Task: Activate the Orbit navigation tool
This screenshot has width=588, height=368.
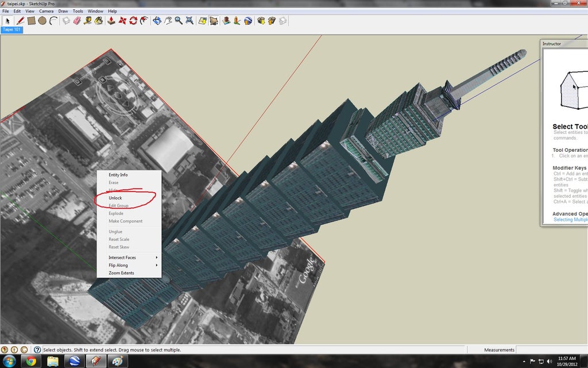Action: tap(157, 21)
